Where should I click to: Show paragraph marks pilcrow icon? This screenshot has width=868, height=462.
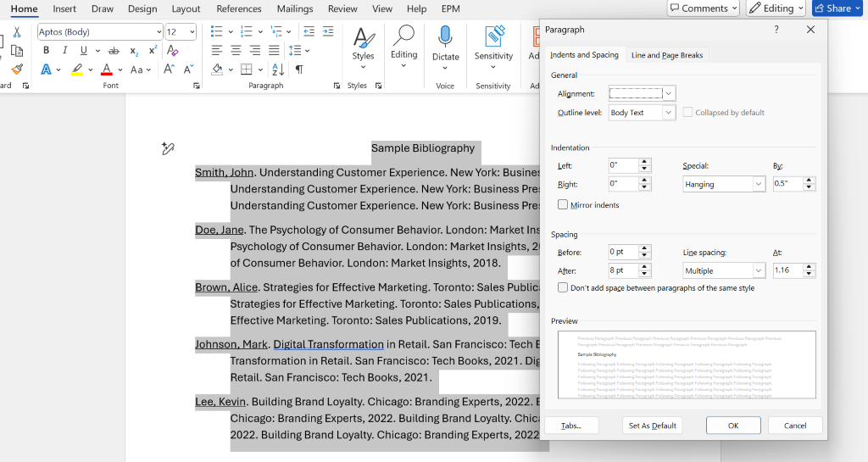coord(299,70)
